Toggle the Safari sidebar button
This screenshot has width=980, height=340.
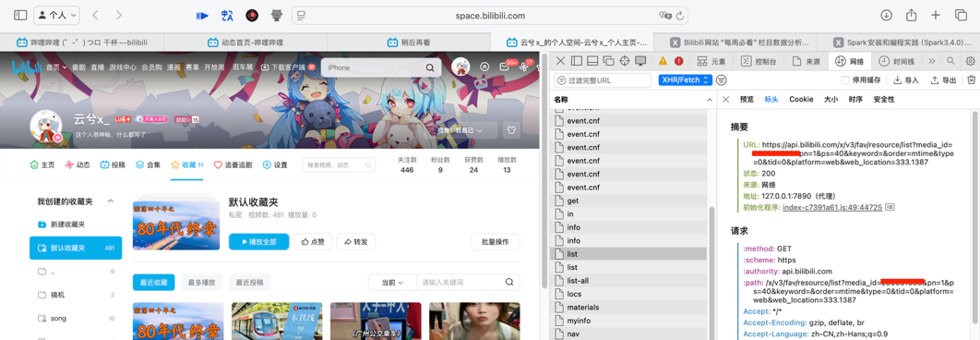coord(20,15)
